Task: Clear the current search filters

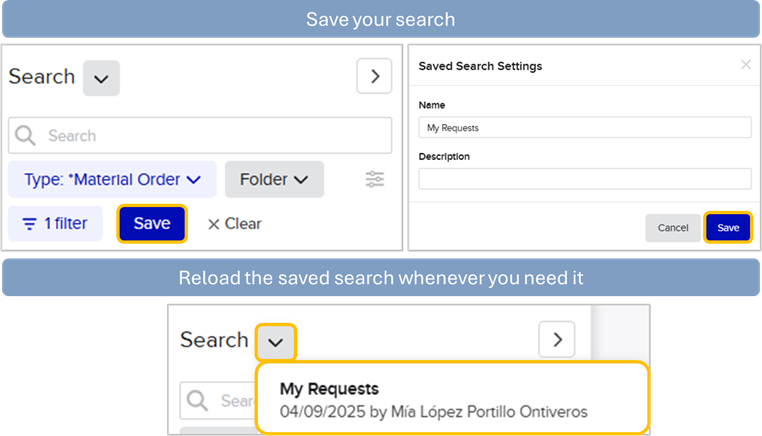Action: click(x=234, y=224)
